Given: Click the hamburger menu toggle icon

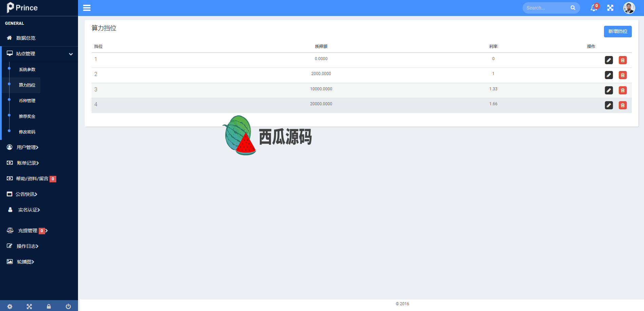Looking at the screenshot, I should (87, 8).
